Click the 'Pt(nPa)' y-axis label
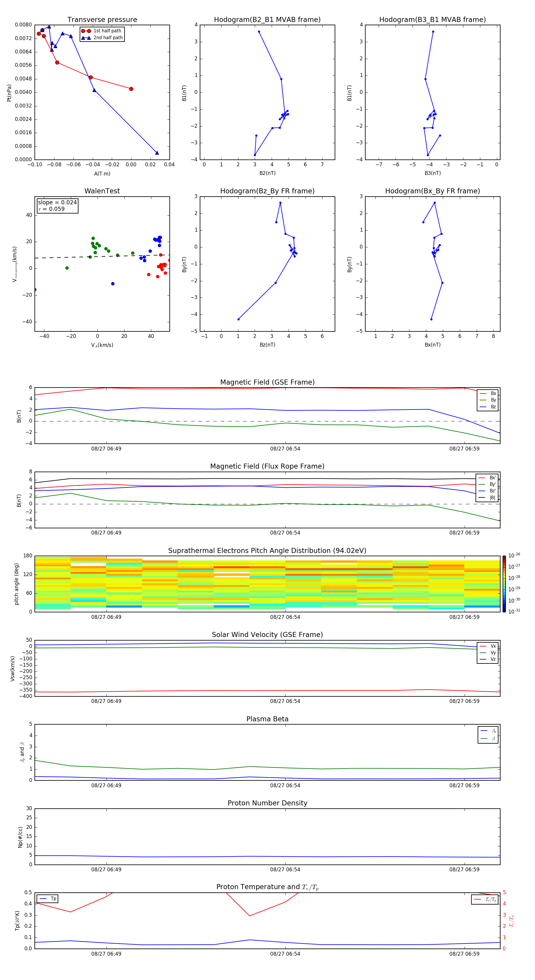 pyautogui.click(x=9, y=92)
